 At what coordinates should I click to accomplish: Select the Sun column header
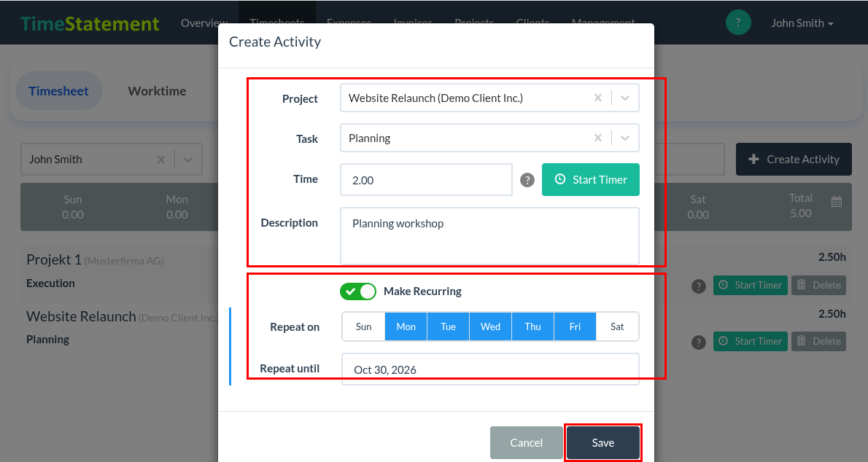pyautogui.click(x=72, y=206)
